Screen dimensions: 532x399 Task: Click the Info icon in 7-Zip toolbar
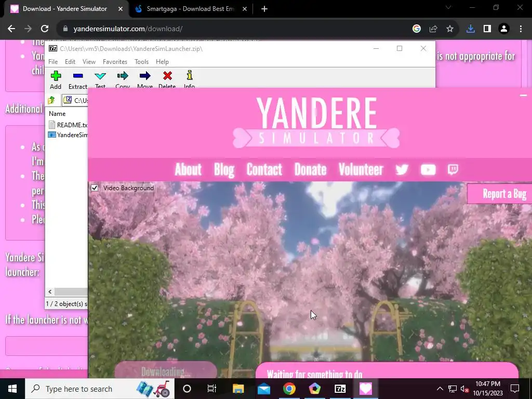pos(189,79)
